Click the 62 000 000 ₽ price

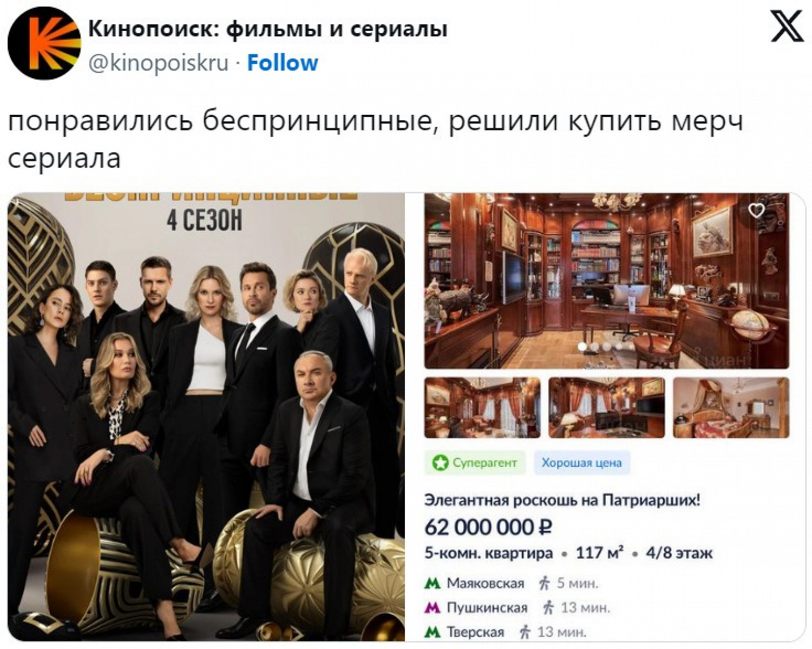click(488, 527)
